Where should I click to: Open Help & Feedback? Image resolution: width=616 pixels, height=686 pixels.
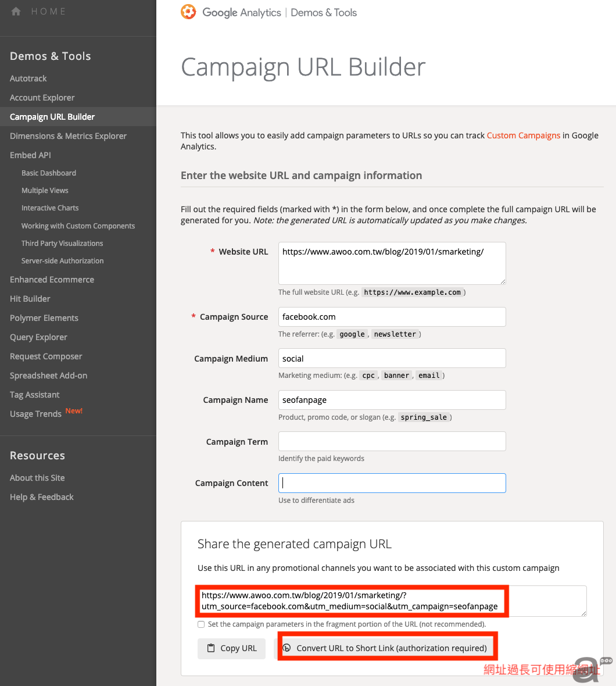pyautogui.click(x=41, y=497)
